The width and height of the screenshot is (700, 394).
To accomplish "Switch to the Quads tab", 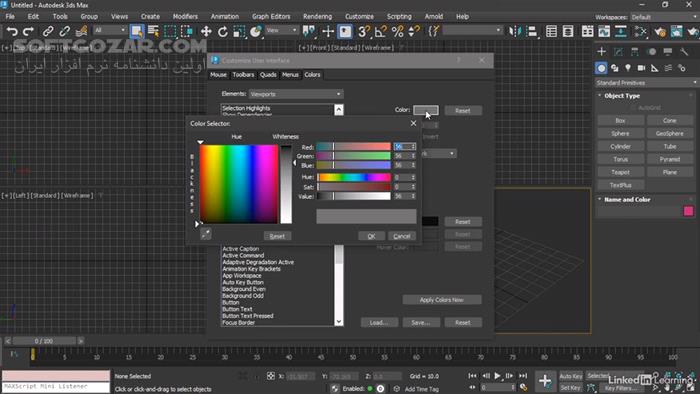I will click(x=268, y=75).
